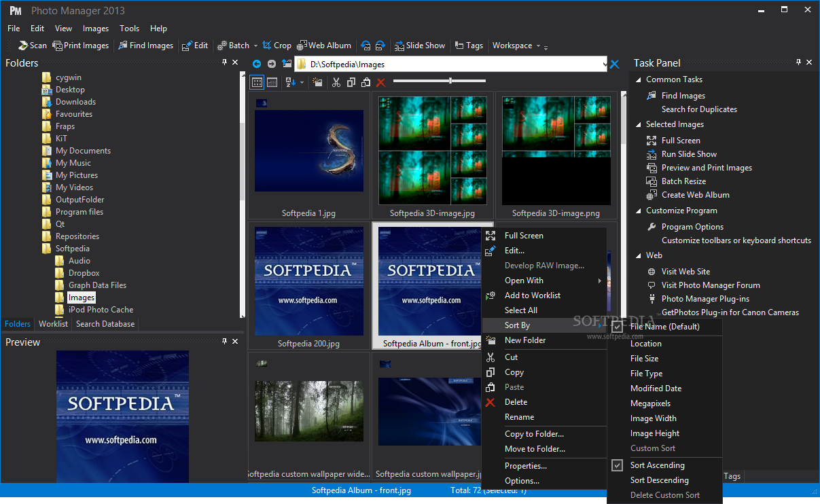Delete using red X toolbar icon
This screenshot has width=820, height=504.
(x=380, y=82)
